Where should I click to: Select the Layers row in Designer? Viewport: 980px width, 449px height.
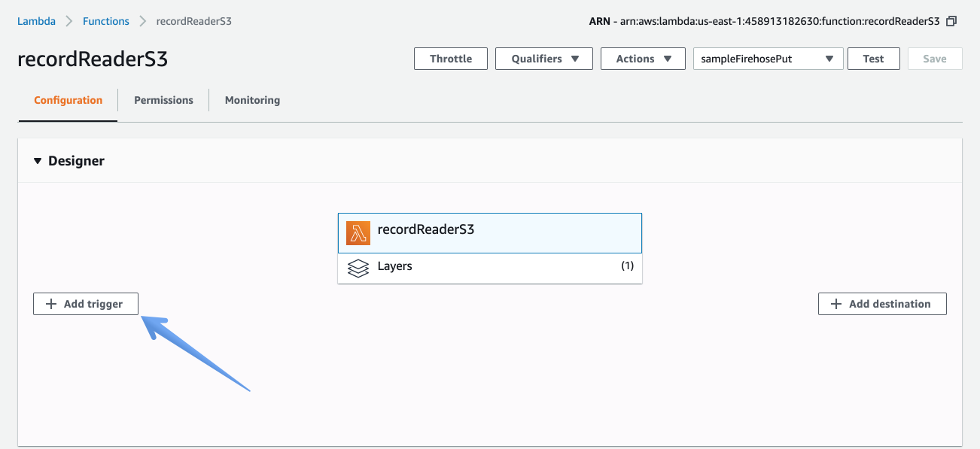point(490,267)
